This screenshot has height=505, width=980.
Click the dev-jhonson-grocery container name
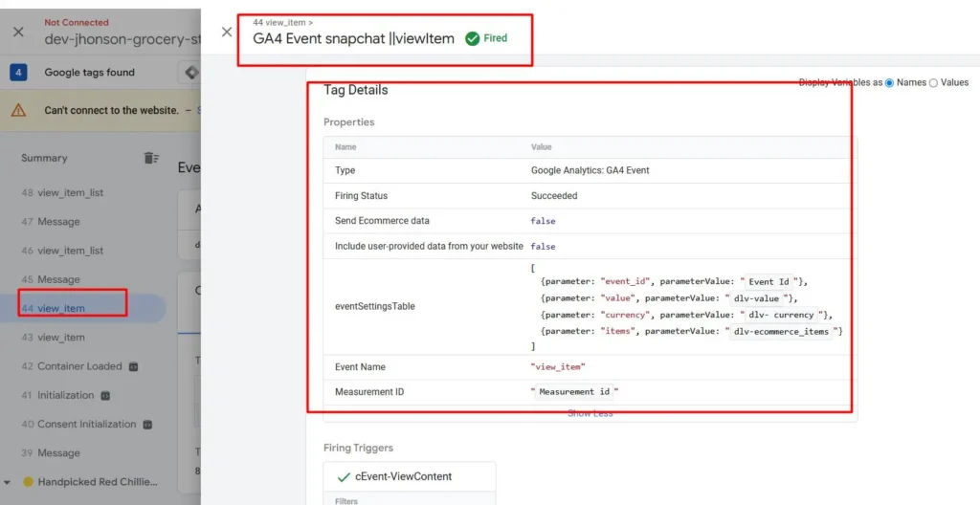pyautogui.click(x=122, y=40)
